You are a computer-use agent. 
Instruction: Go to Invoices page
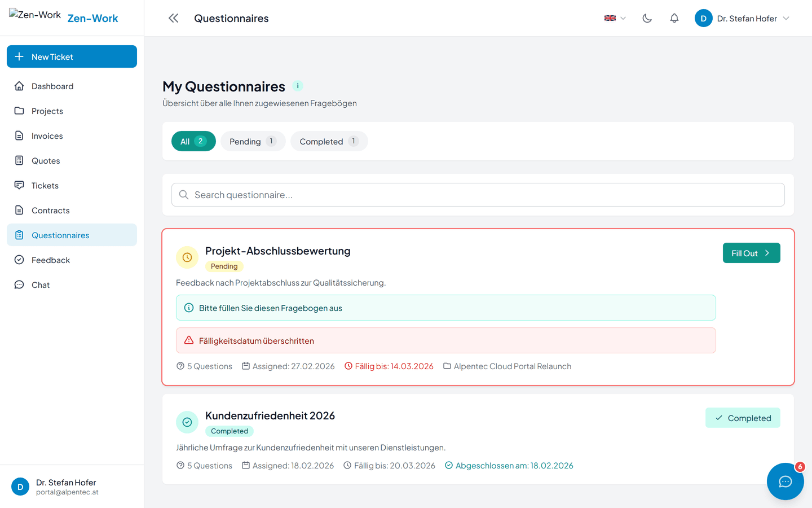click(72, 136)
